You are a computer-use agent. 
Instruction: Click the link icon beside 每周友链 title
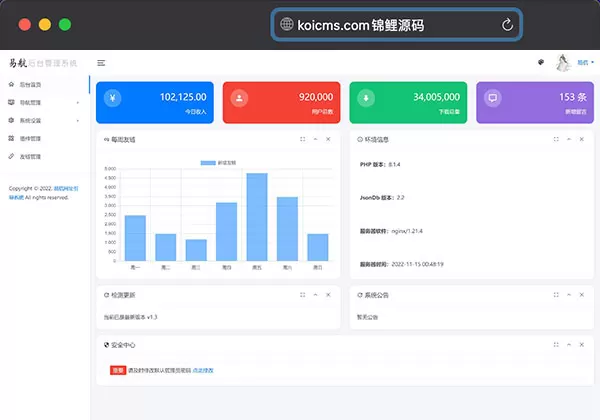click(x=106, y=139)
